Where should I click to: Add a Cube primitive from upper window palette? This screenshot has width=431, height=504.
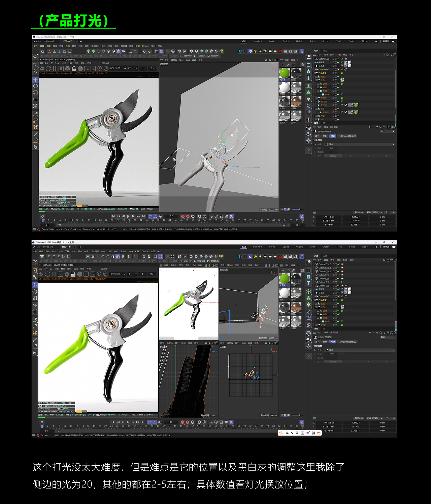[308, 71]
